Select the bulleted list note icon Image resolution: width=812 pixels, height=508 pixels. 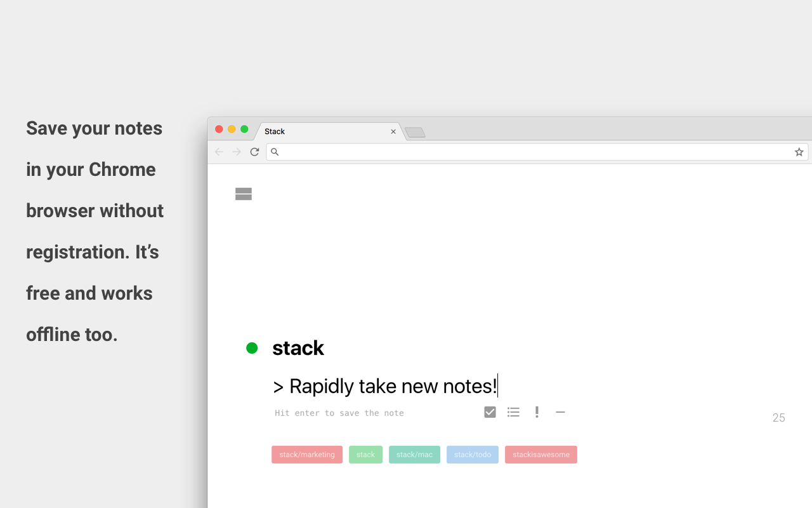tap(513, 412)
